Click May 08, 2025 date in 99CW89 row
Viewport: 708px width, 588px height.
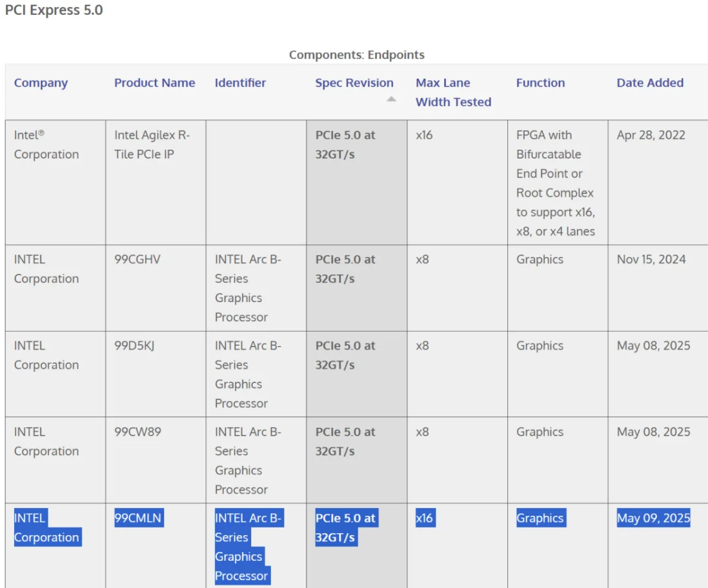[653, 432]
